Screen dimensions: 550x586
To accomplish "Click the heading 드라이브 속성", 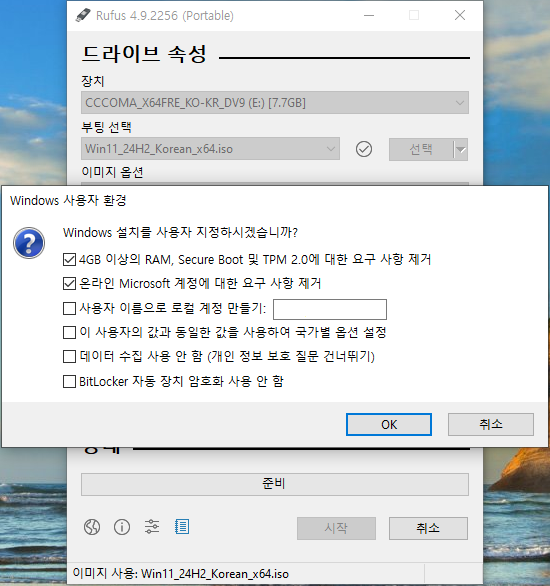I will point(144,54).
